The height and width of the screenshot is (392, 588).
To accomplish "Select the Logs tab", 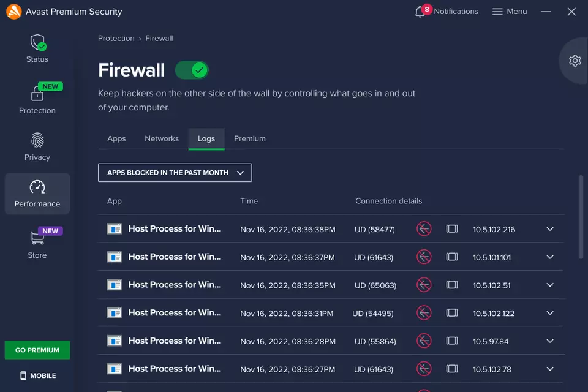I will click(206, 139).
